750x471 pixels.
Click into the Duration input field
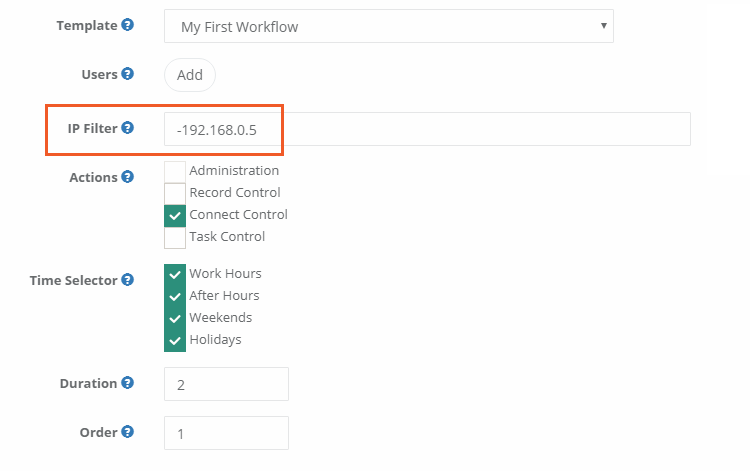click(x=226, y=383)
